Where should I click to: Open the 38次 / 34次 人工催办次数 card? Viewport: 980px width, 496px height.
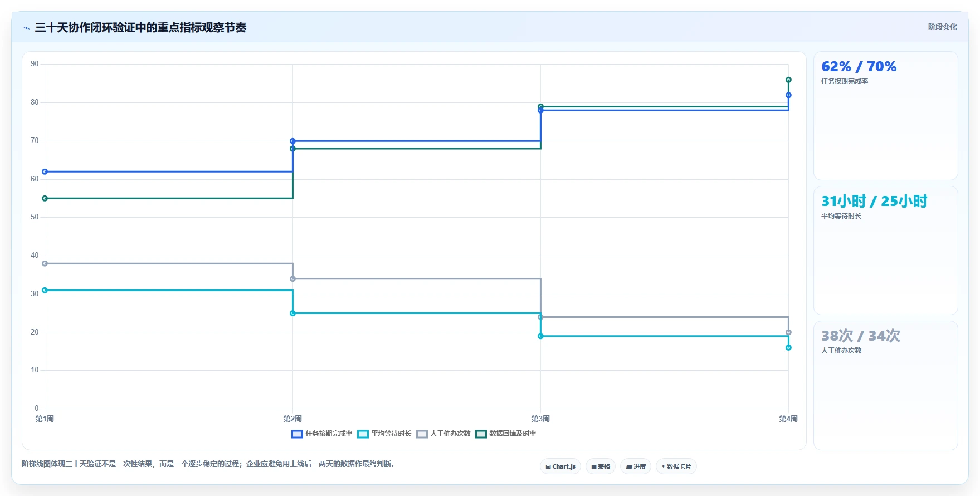(886, 385)
